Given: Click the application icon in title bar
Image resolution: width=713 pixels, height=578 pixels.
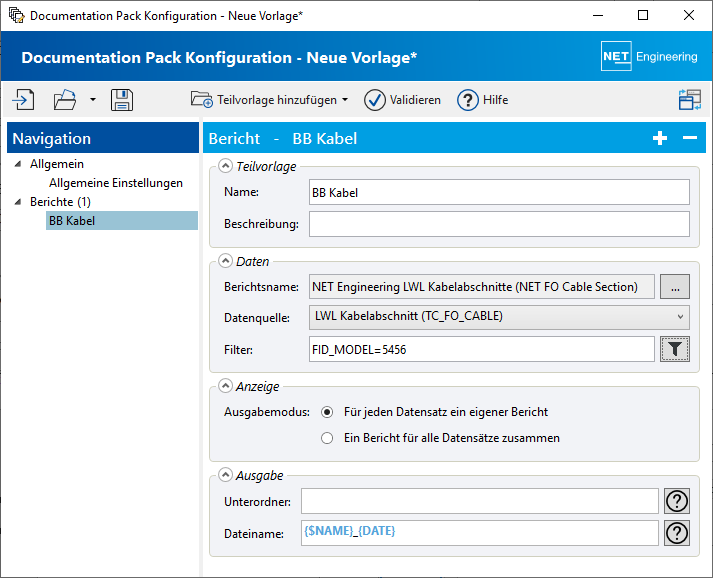Looking at the screenshot, I should pyautogui.click(x=16, y=15).
